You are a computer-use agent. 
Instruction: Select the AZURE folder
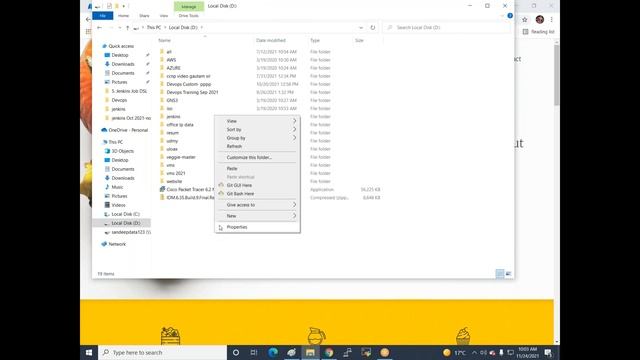(173, 68)
